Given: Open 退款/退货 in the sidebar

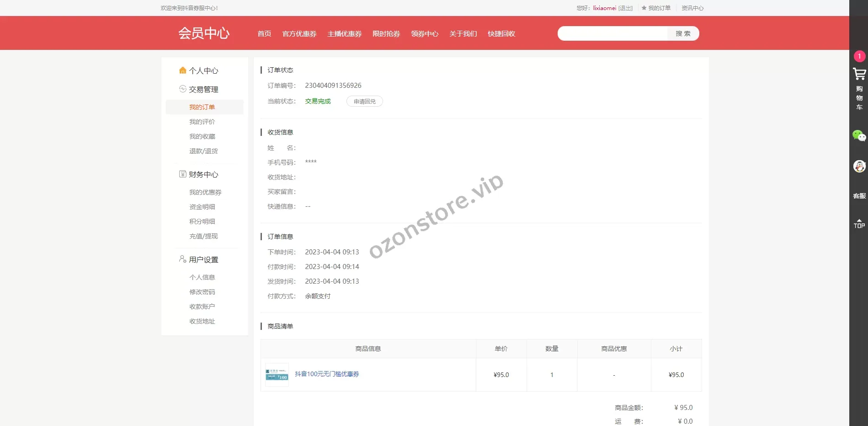Looking at the screenshot, I should (203, 151).
